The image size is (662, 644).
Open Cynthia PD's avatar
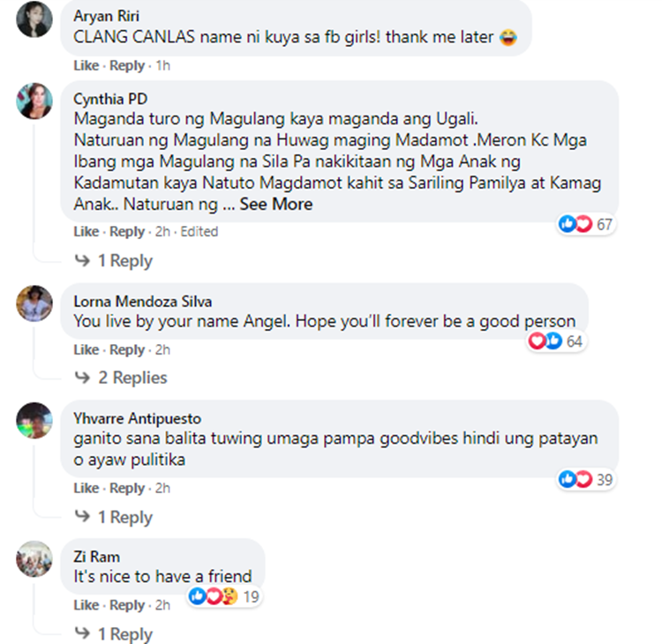tap(34, 101)
